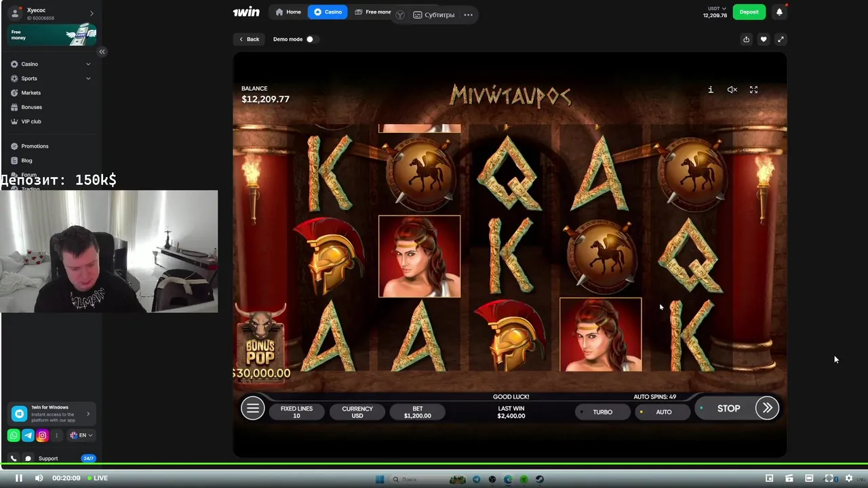Open video player settings gear
The image size is (868, 488).
848,478
